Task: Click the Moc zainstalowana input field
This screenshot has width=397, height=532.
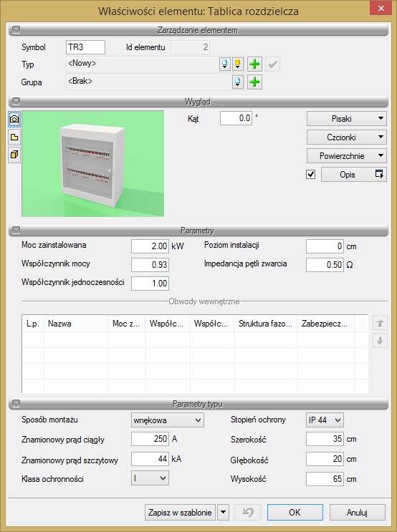Action: coord(150,246)
